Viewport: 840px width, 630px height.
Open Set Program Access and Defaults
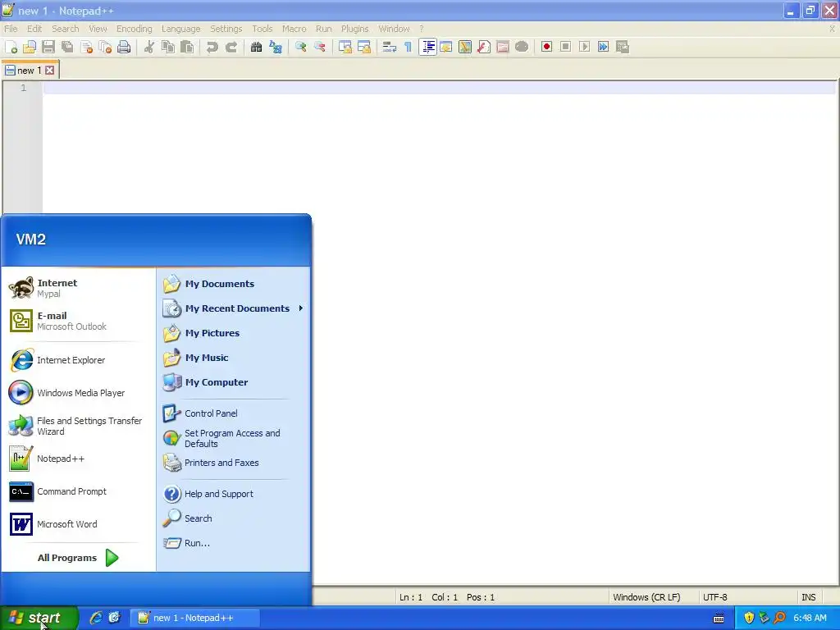pyautogui.click(x=234, y=438)
